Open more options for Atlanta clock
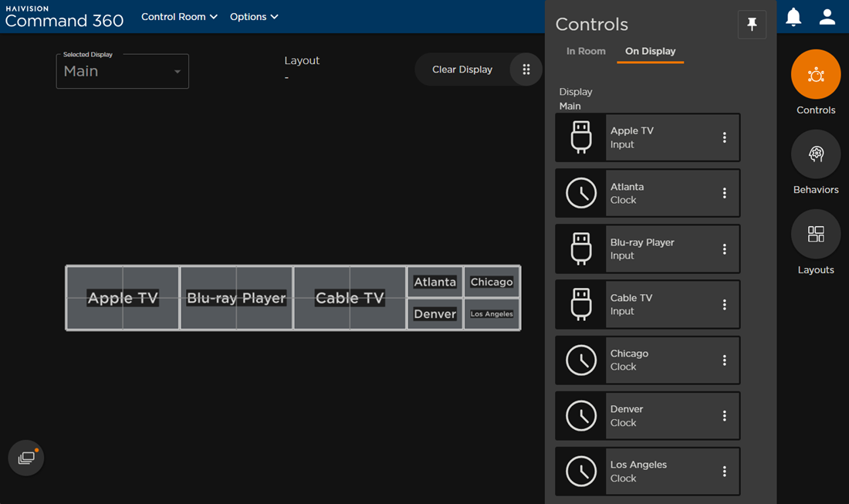This screenshot has width=849, height=504. [725, 193]
